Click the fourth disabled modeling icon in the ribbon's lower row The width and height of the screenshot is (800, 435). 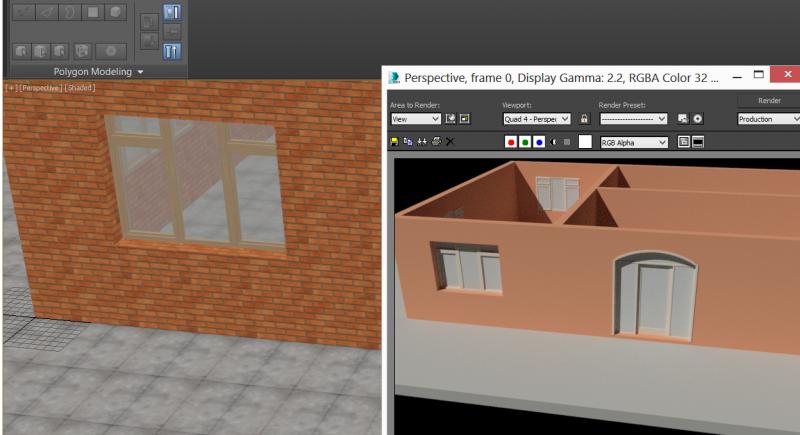[x=82, y=51]
